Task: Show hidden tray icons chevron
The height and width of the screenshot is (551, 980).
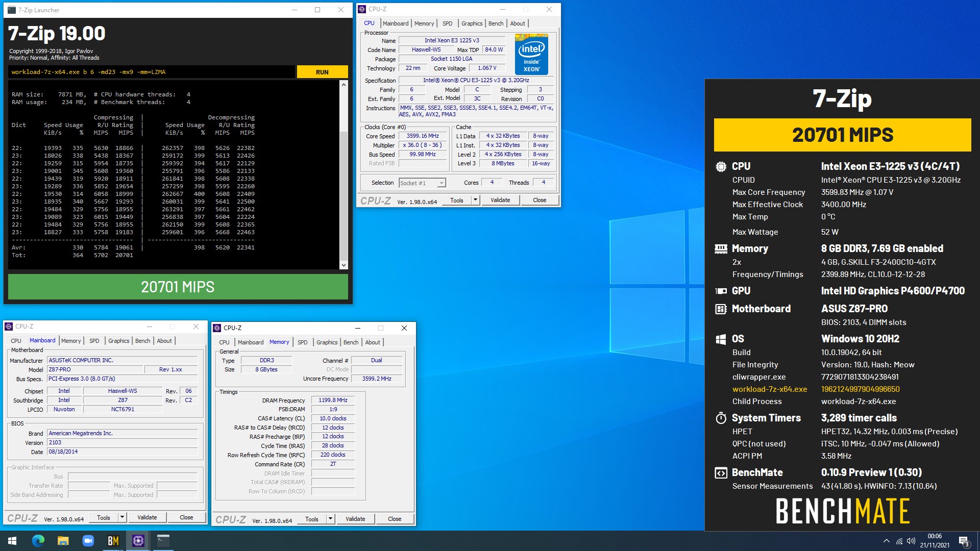Action: 887,541
